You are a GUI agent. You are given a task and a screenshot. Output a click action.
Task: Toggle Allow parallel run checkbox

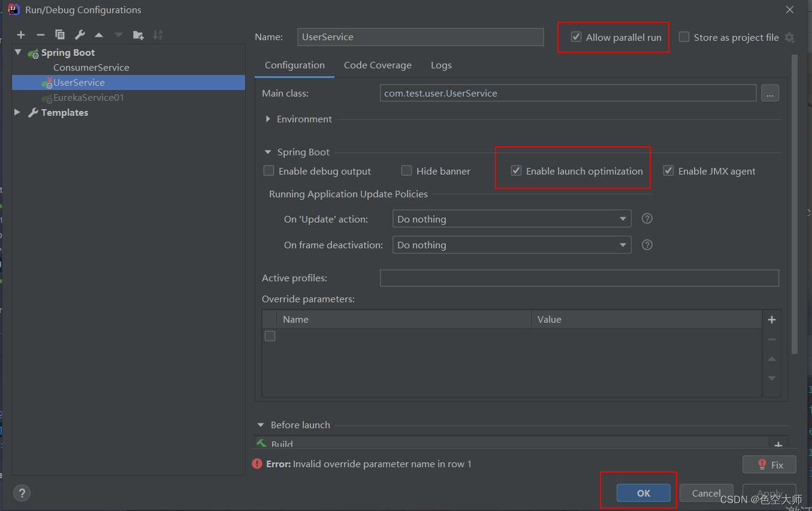pos(576,37)
